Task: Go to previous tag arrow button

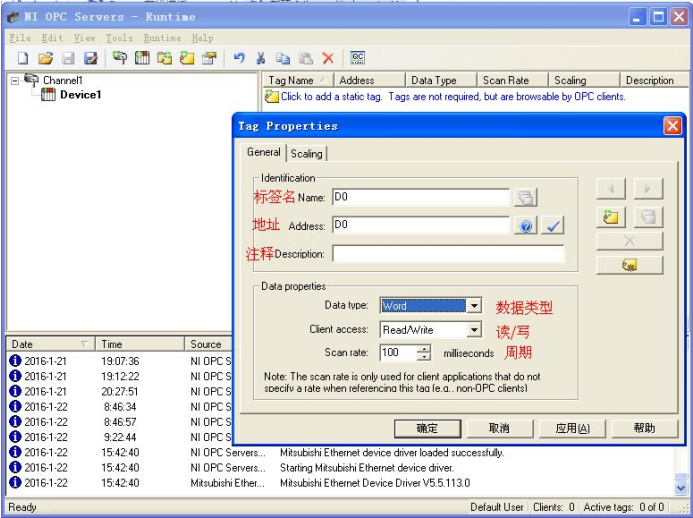Action: (611, 189)
